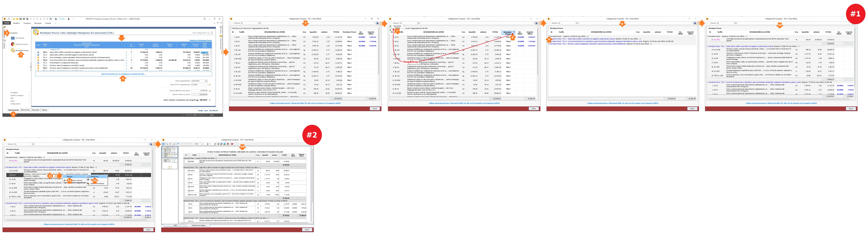
Task: Click the first icon after Salva Configurazione
Action: tap(209, 33)
